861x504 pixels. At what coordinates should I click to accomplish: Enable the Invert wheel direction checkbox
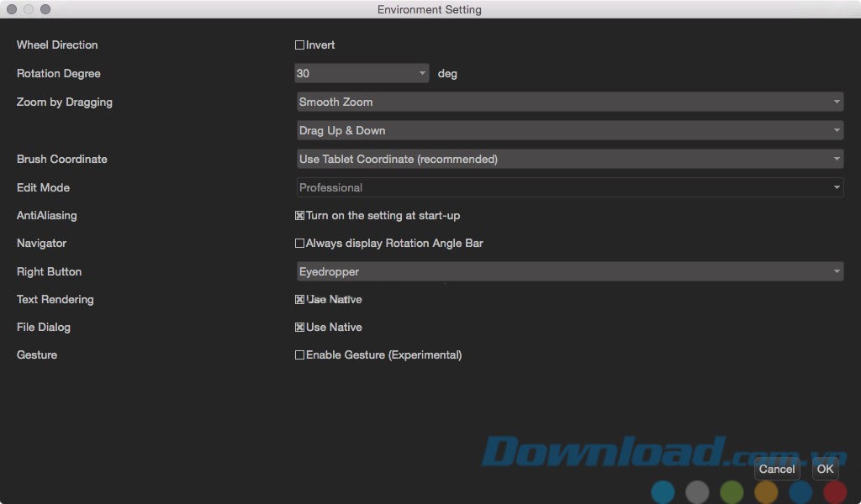coord(300,45)
